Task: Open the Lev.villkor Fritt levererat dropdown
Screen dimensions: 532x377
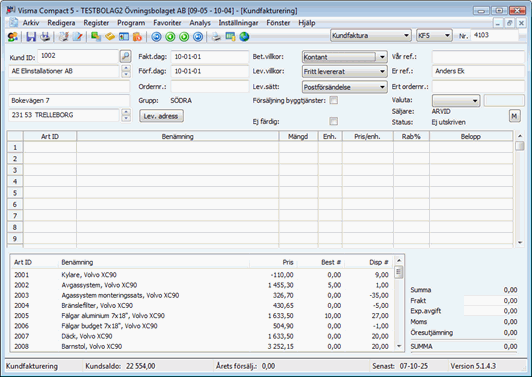Action: click(344, 71)
